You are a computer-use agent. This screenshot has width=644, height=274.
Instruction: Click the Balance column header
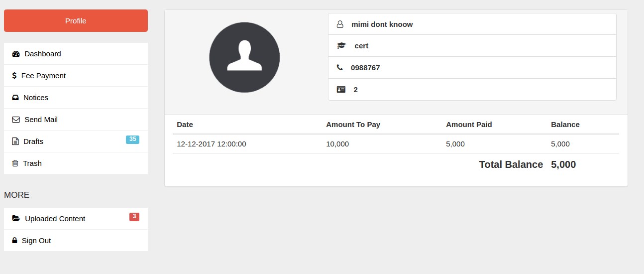[565, 125]
